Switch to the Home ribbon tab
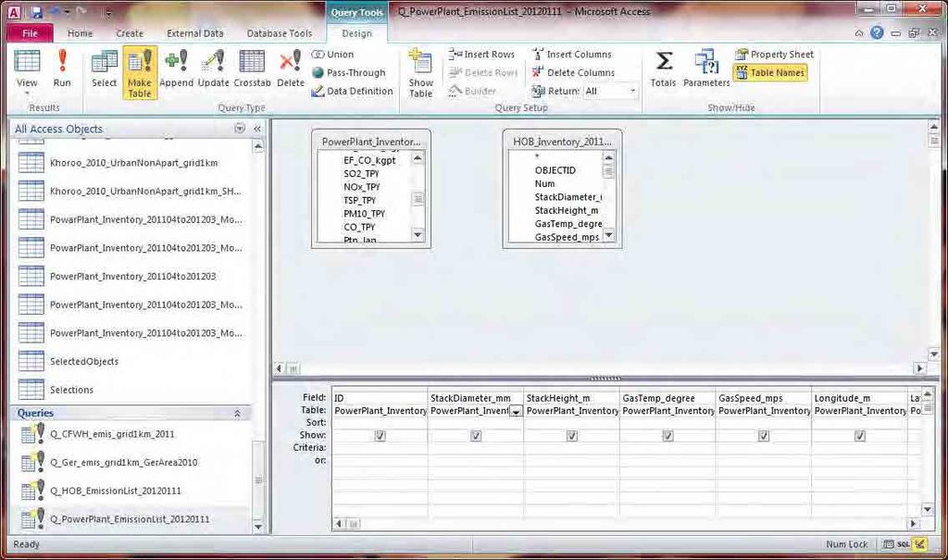 [x=80, y=33]
